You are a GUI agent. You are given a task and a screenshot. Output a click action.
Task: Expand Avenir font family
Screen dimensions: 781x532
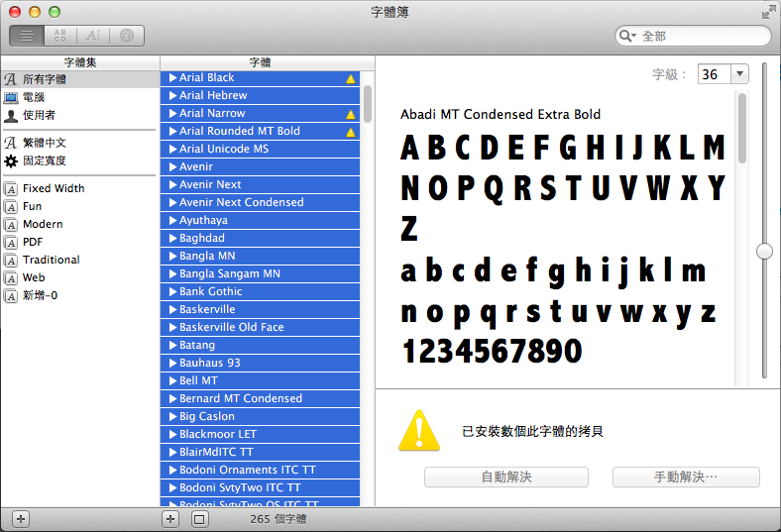tap(172, 166)
